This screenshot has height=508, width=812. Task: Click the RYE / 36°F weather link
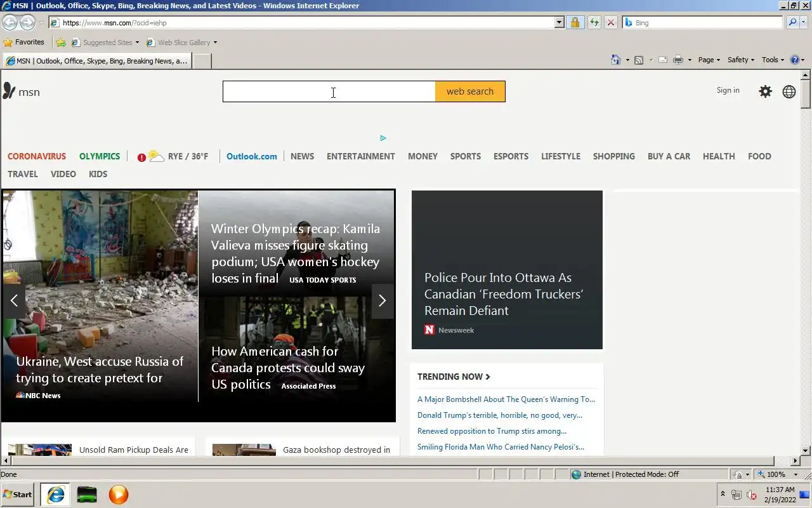188,156
